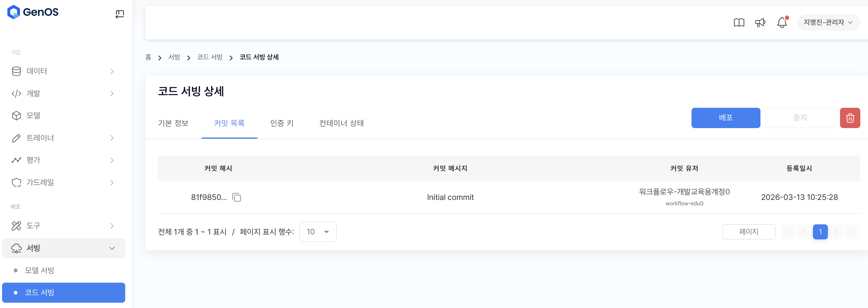Select page 1 in pagination
This screenshot has width=868, height=308.
tap(820, 232)
